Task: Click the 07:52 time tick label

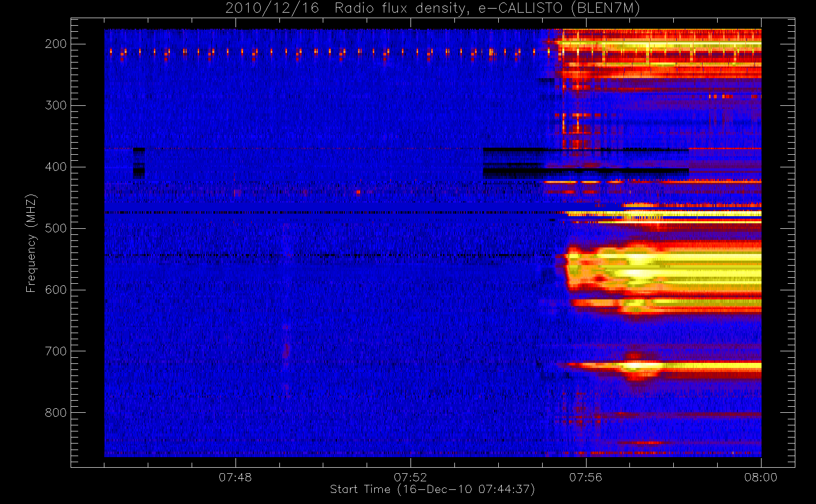Action: (411, 477)
